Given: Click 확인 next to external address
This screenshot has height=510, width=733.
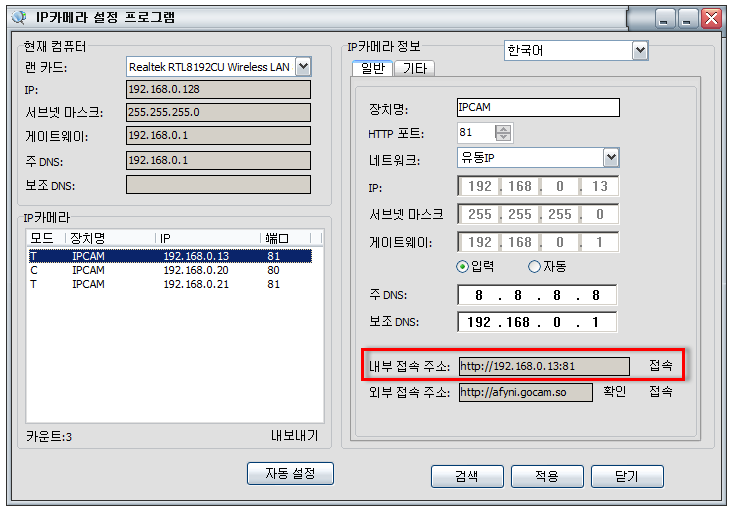Looking at the screenshot, I should pos(614,391).
